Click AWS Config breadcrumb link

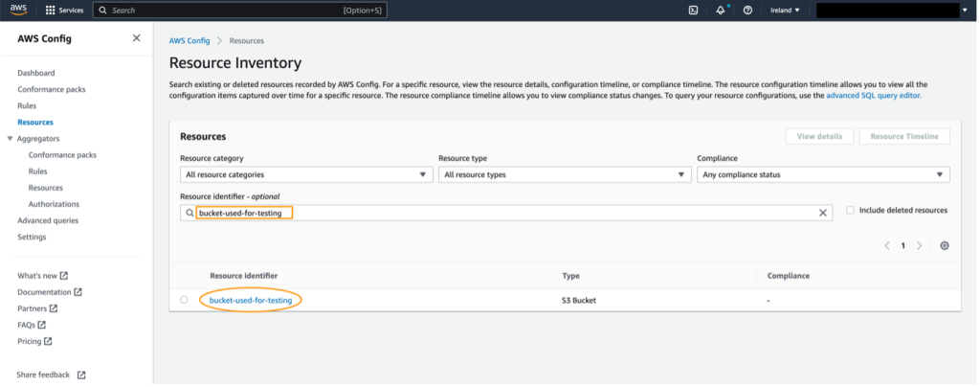189,40
